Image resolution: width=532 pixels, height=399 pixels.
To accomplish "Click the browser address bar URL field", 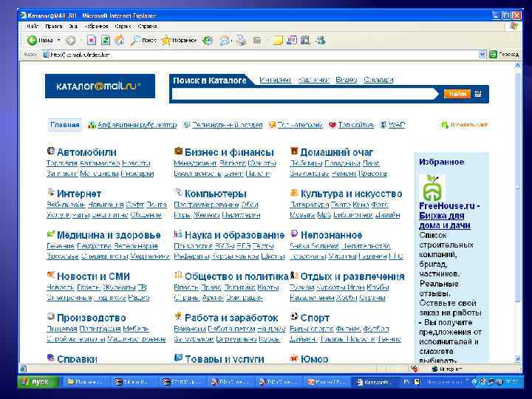I will 259,54.
